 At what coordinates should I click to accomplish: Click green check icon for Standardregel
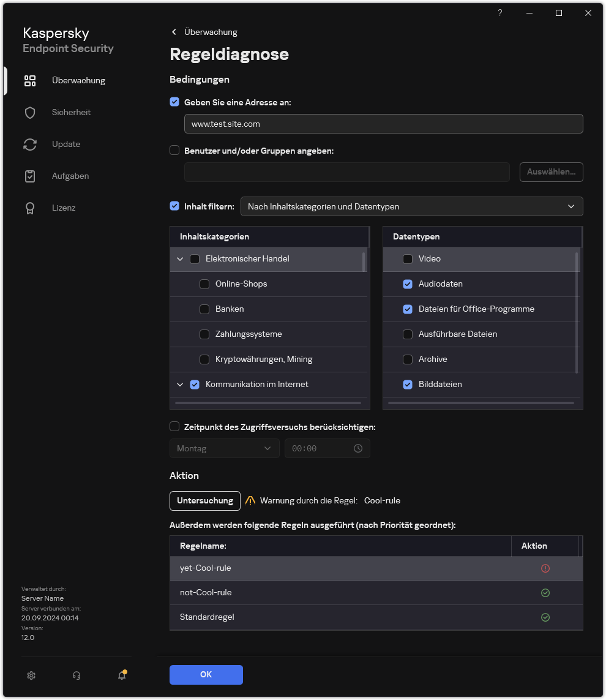[x=545, y=617]
